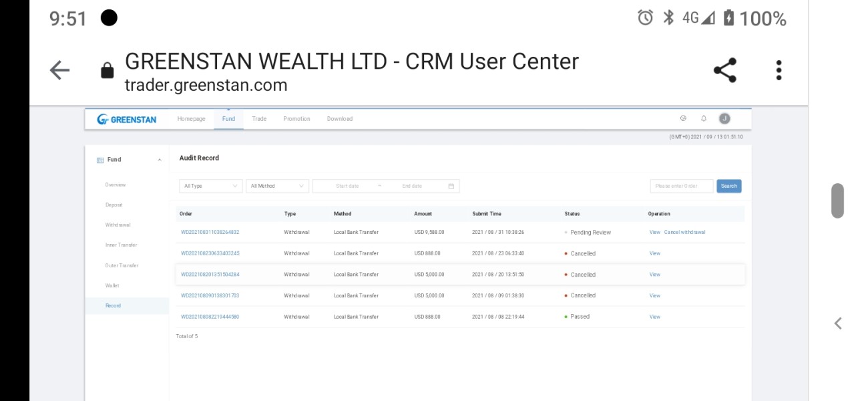868x401 pixels.
Task: Tap the side panel back chevron
Action: tap(838, 323)
